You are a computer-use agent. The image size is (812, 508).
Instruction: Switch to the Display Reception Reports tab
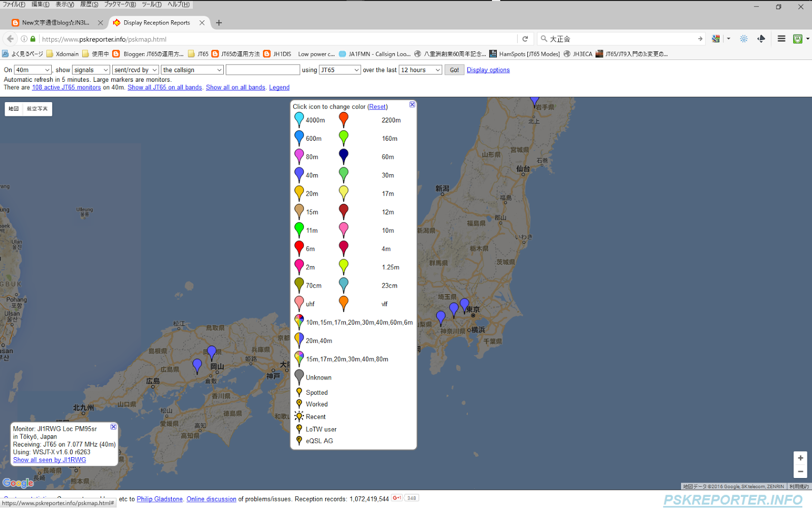(x=157, y=22)
